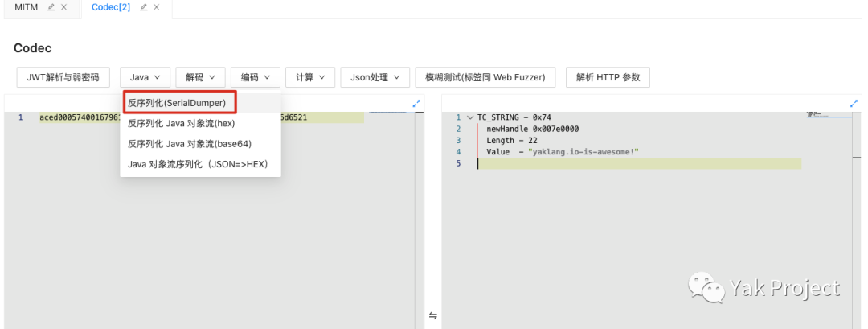Rename the MITM tab with pencil icon

click(51, 7)
